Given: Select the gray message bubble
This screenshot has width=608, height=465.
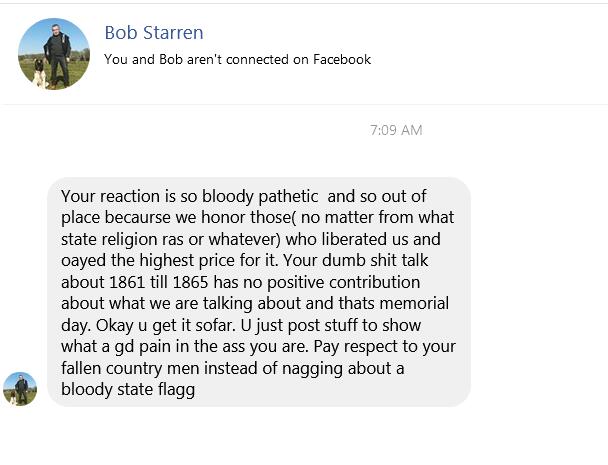Looking at the screenshot, I should click(x=259, y=292).
